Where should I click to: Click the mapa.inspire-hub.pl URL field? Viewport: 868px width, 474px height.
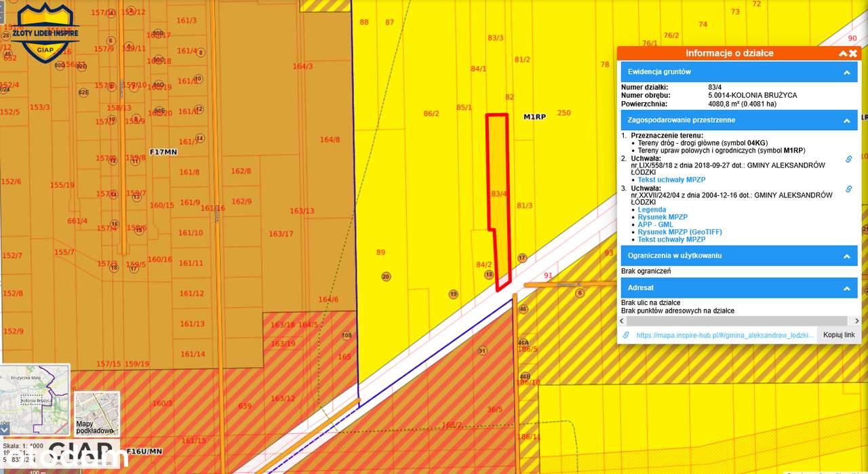[725, 335]
